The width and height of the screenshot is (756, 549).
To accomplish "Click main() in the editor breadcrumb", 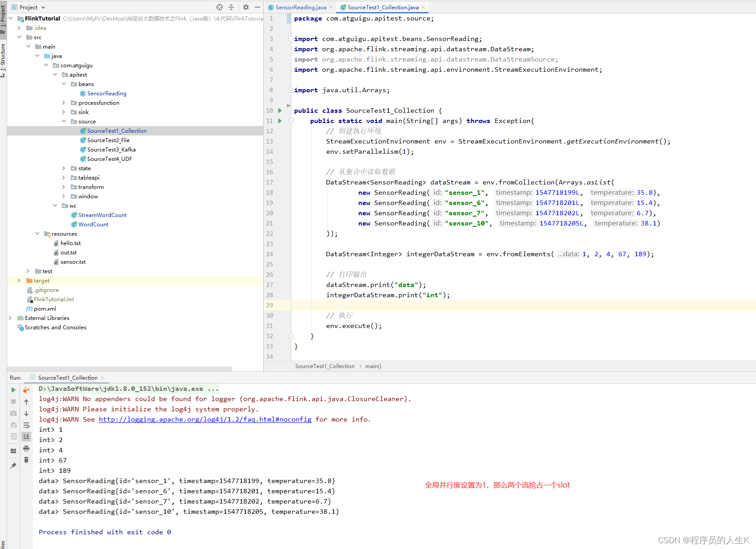I will (373, 366).
